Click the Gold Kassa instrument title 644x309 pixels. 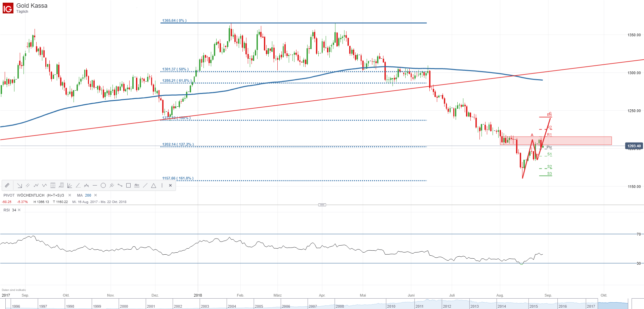click(x=32, y=6)
